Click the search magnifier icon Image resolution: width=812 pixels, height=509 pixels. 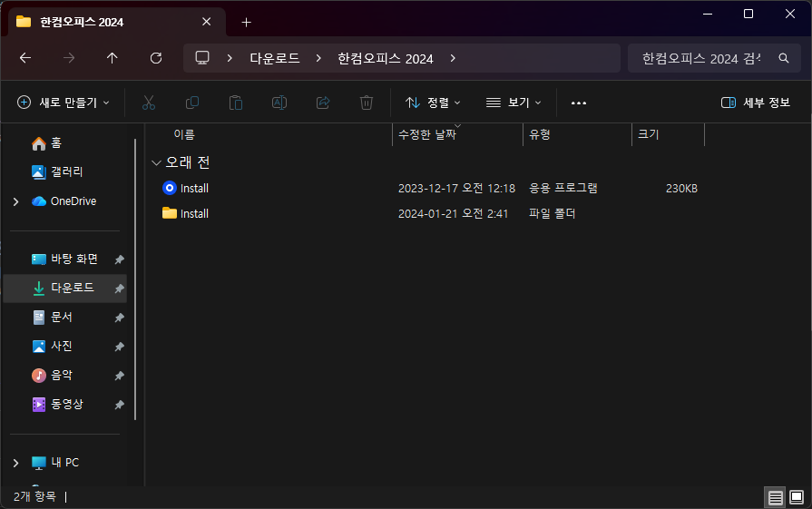(x=784, y=58)
